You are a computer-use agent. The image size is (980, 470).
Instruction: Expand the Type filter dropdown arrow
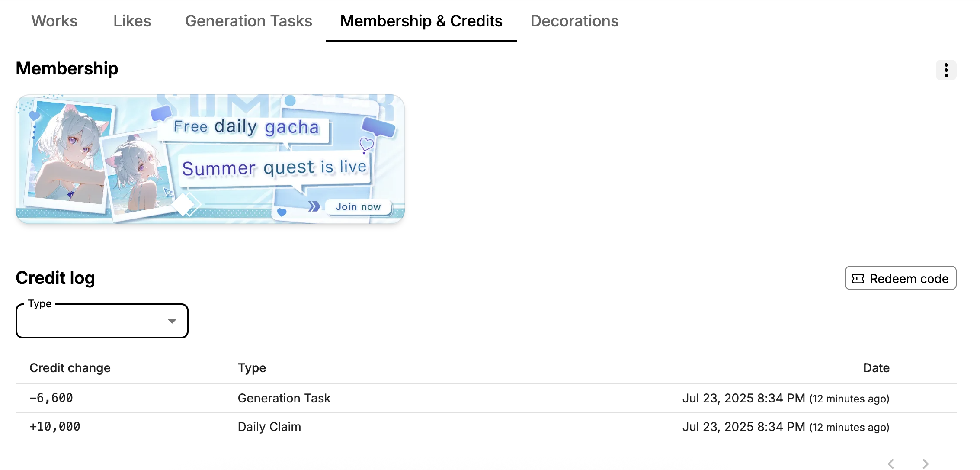172,321
